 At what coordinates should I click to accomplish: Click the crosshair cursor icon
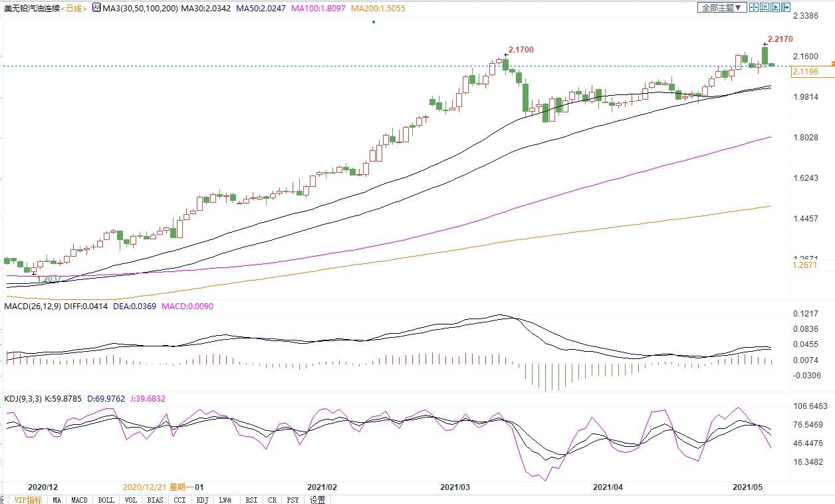pyautogui.click(x=754, y=7)
